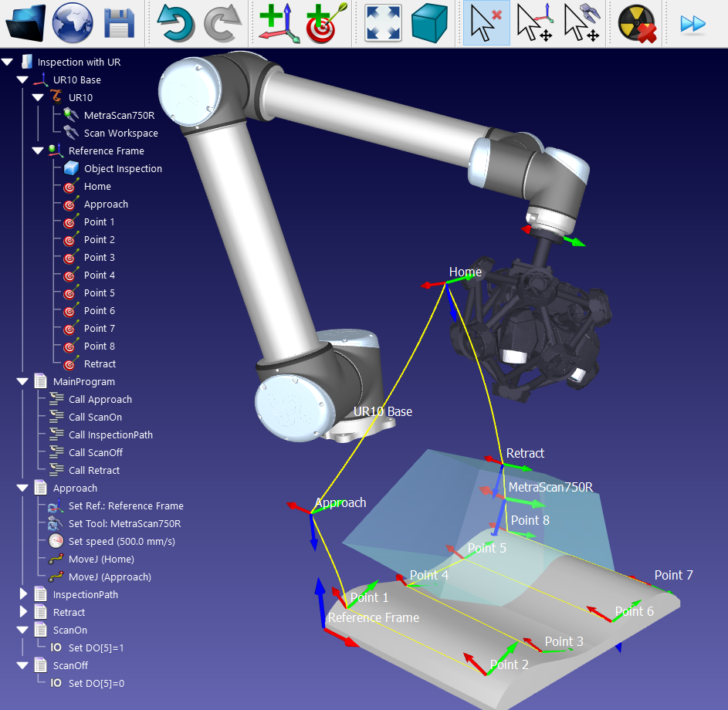Open collision checking via radioactive icon
Image resolution: width=728 pixels, height=710 pixels.
635,23
